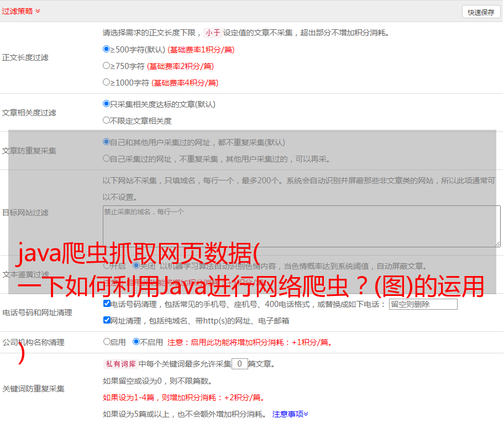Select 只采集相关度达标的文章 option
The image size is (504, 424).
(x=107, y=104)
